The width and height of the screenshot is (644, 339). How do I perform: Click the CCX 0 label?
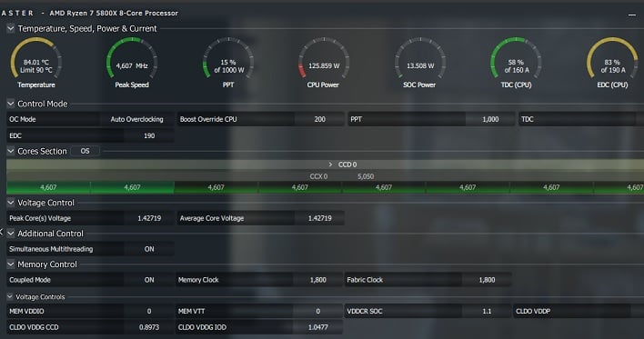[x=318, y=176]
